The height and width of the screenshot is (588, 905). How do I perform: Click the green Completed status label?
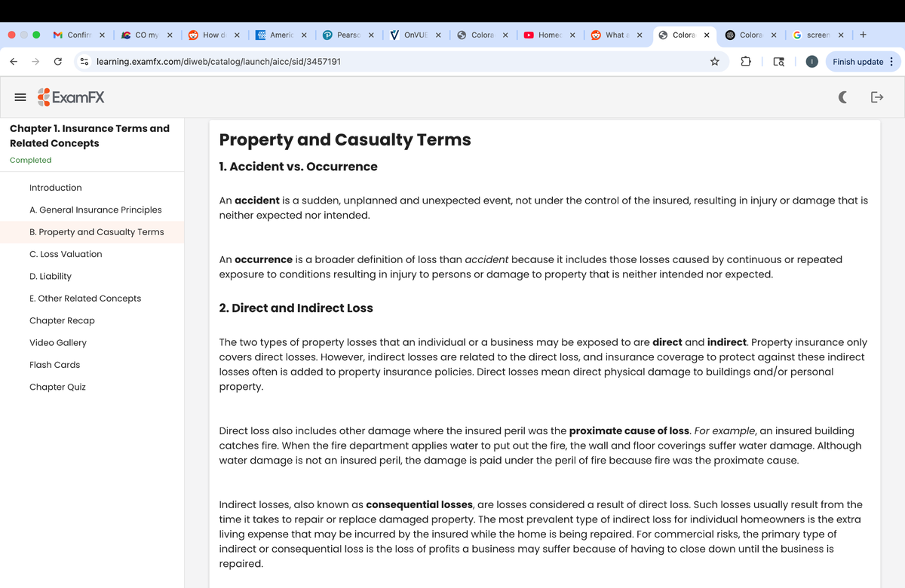click(31, 160)
